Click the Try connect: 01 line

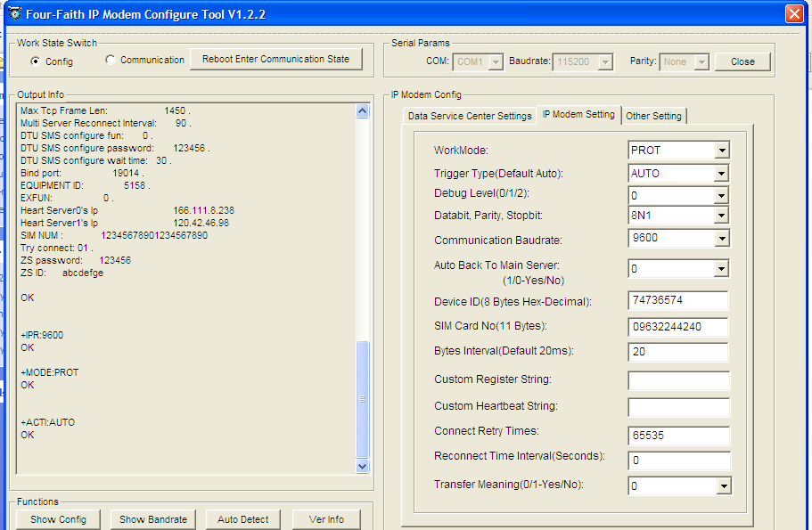(56, 248)
